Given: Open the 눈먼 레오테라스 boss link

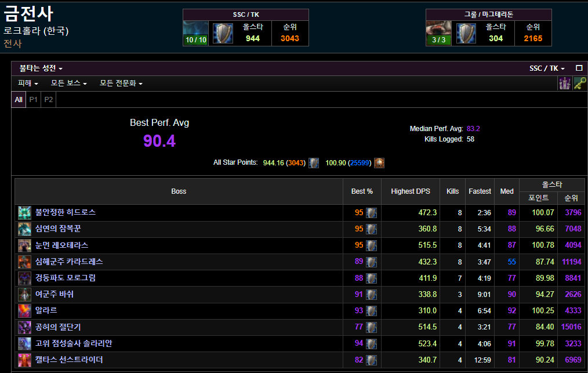Looking at the screenshot, I should [x=61, y=245].
